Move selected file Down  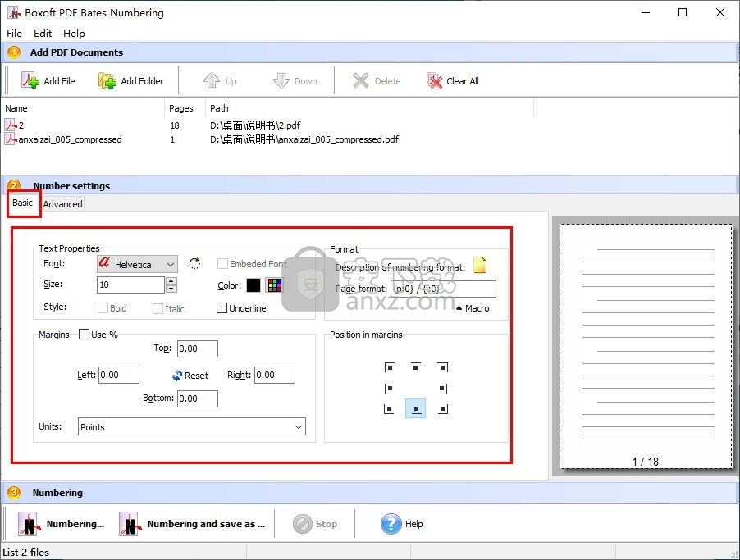tap(295, 80)
